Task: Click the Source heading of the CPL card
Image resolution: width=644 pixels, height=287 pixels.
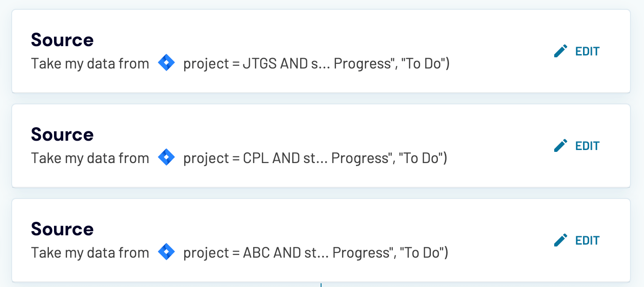Action: 62,135
